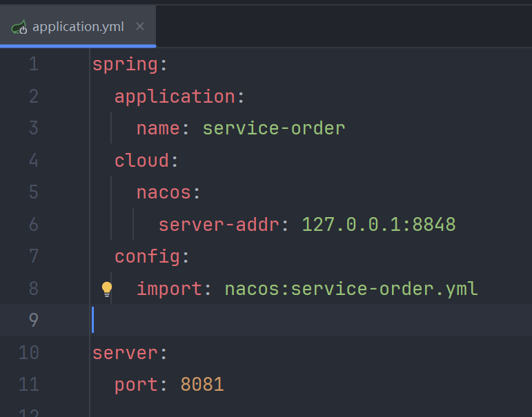Screen dimensions: 532x417
Task: Select the application.yml editor tab
Action: [78, 26]
